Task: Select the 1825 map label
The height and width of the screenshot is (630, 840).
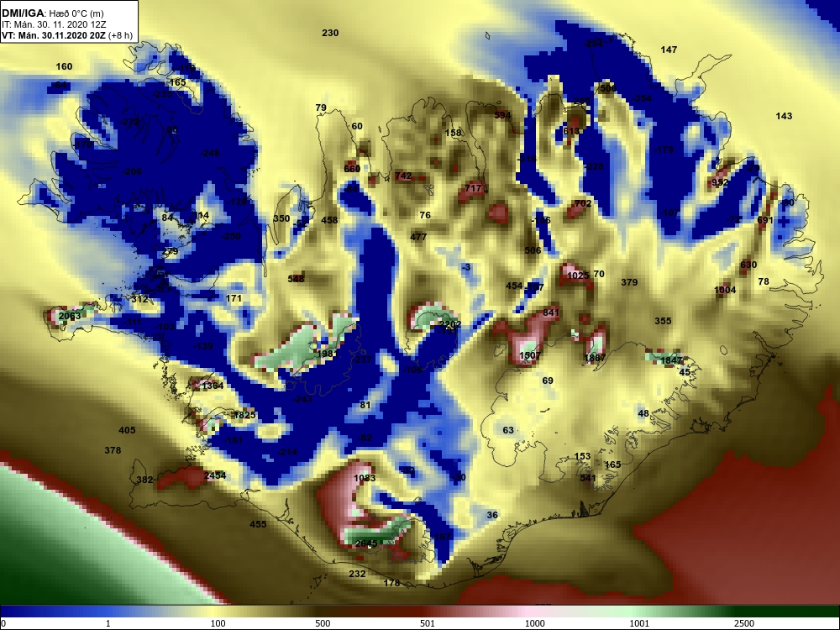Action: tap(244, 415)
